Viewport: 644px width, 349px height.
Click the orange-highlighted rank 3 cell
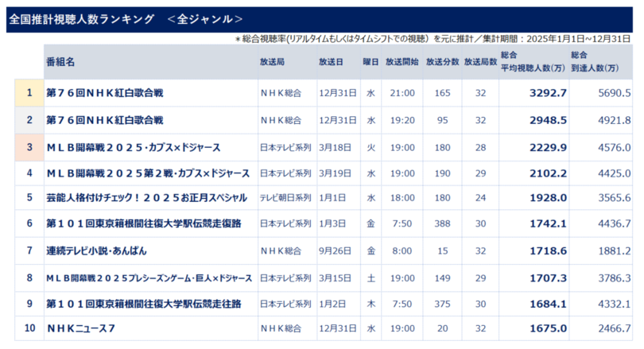point(29,147)
